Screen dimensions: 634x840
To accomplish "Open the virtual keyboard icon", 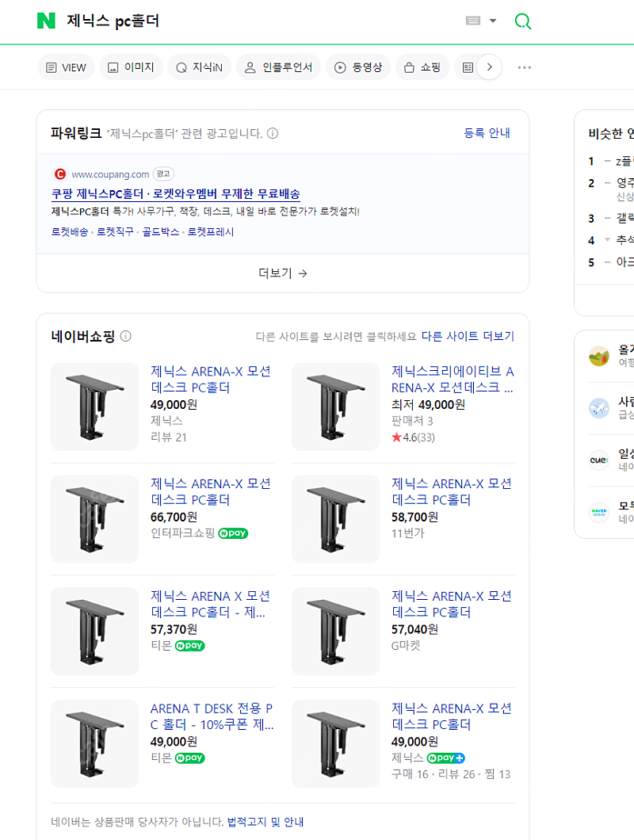I will coord(472,21).
